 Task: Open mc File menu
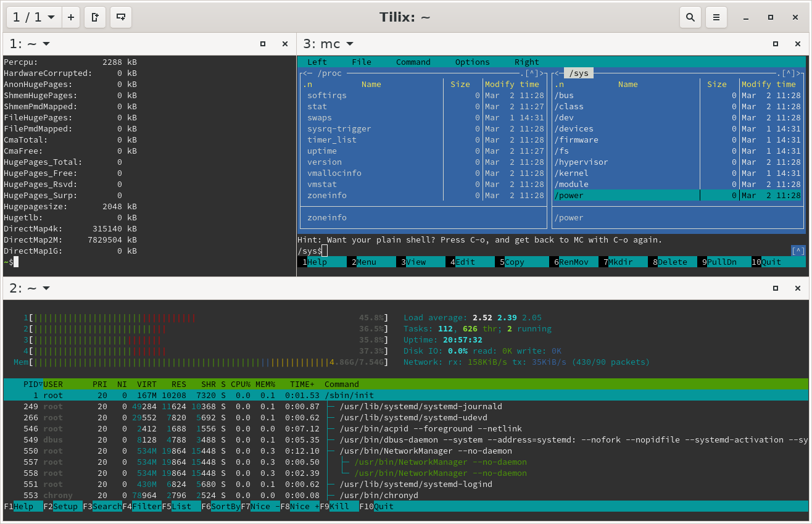click(362, 62)
